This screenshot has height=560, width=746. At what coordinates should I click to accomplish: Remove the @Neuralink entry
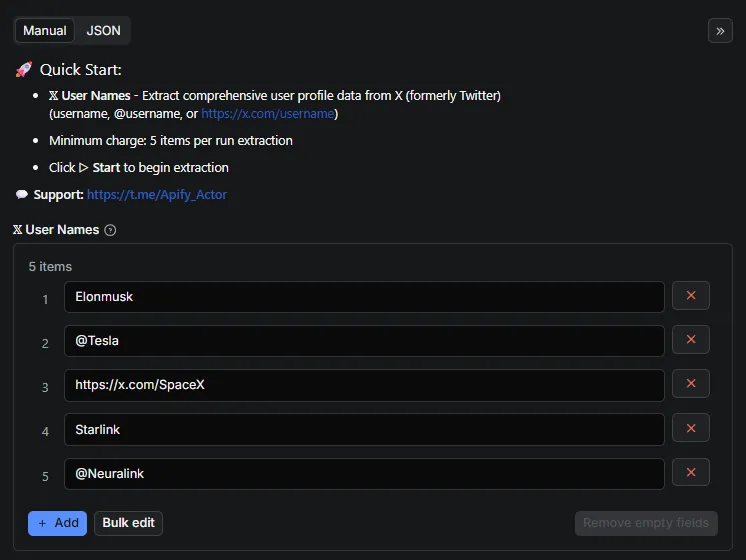[x=691, y=473]
